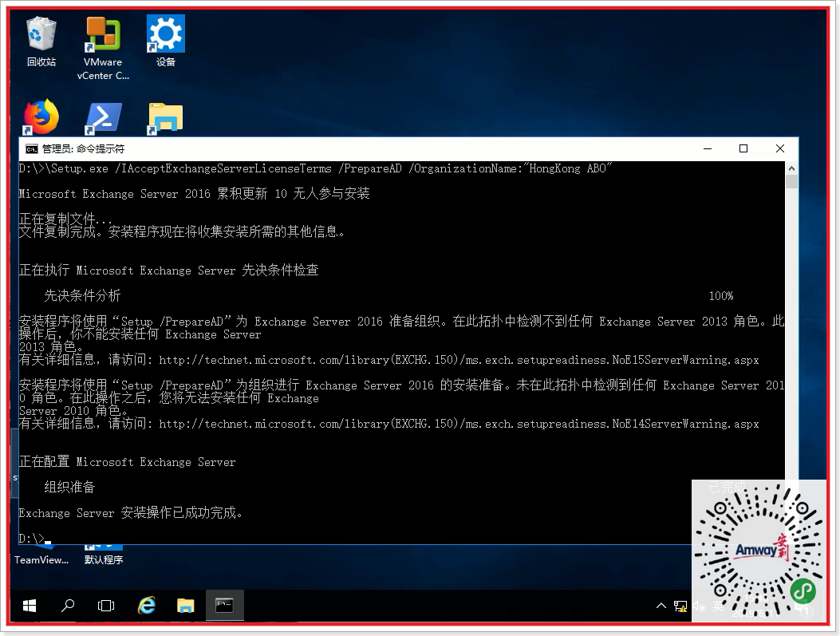The height and width of the screenshot is (636, 840).
Task: Launch Internet Explorer from the taskbar
Action: [x=146, y=606]
